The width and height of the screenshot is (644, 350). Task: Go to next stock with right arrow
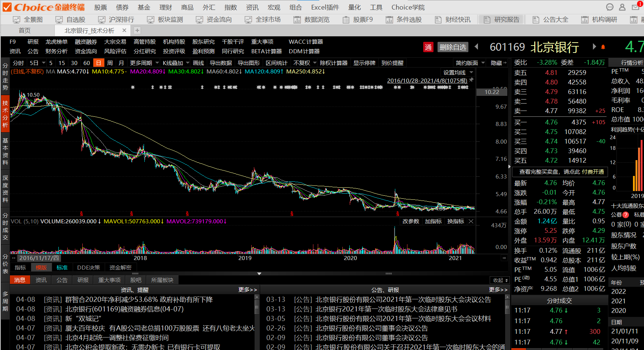[594, 47]
